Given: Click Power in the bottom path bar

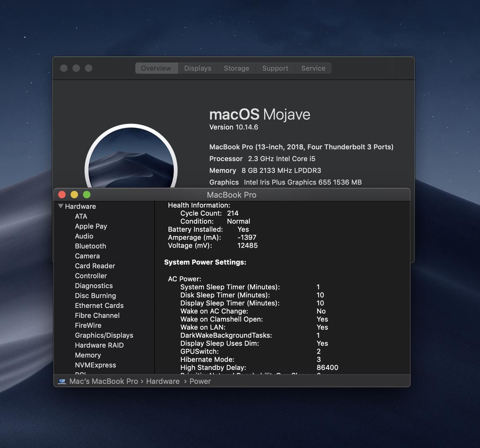Looking at the screenshot, I should point(200,381).
